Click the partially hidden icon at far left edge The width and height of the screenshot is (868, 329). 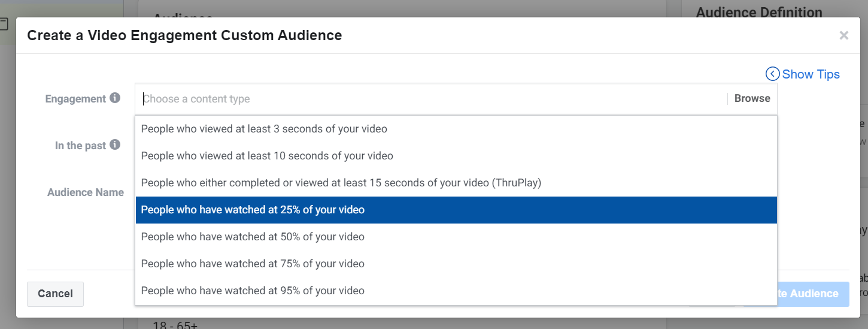coord(4,25)
